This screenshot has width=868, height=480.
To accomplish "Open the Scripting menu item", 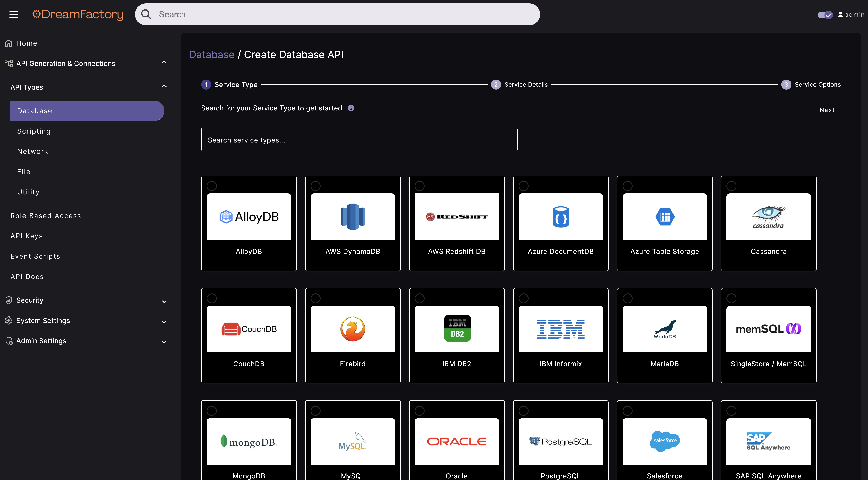I will click(x=34, y=131).
